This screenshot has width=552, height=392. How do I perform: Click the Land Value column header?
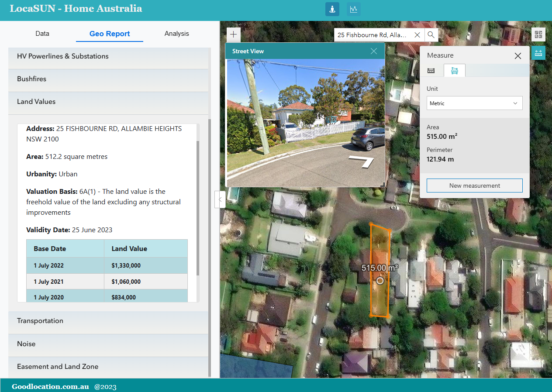pyautogui.click(x=146, y=249)
